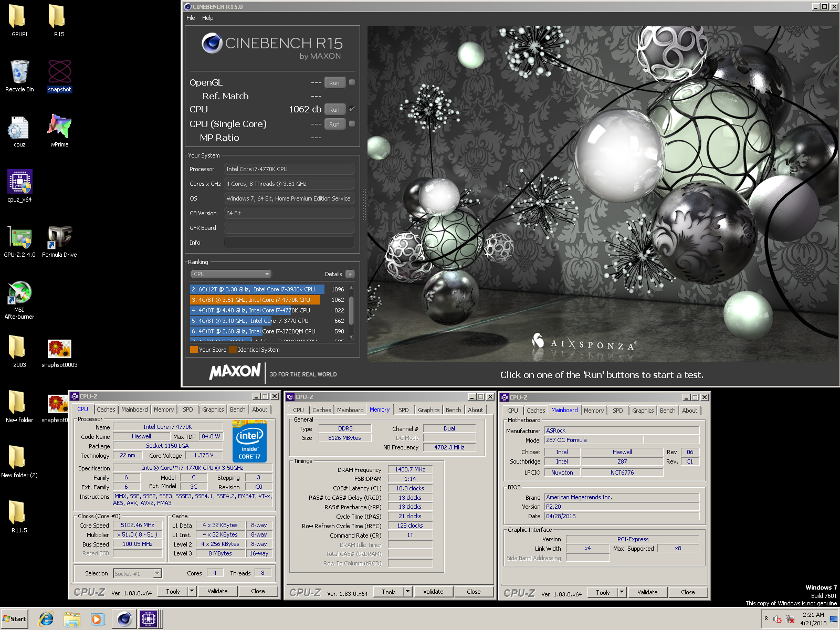This screenshot has width=840, height=630.
Task: Run the OpenGL benchmark
Action: click(334, 82)
